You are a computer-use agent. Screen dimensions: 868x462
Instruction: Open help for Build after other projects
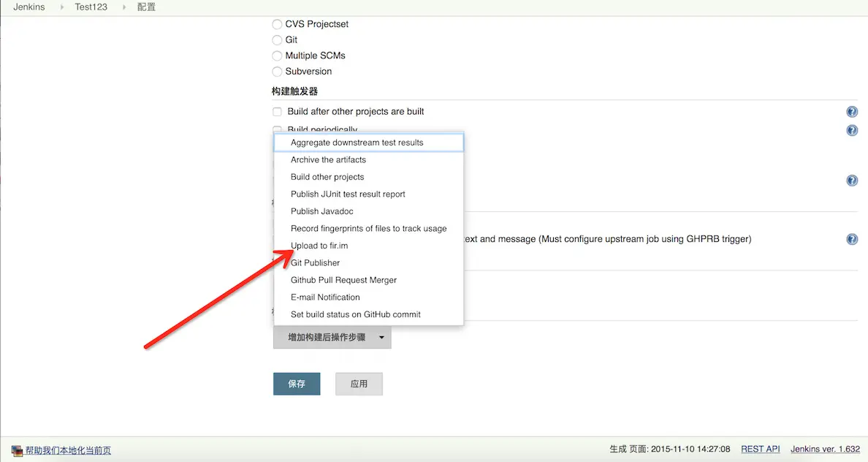click(852, 112)
